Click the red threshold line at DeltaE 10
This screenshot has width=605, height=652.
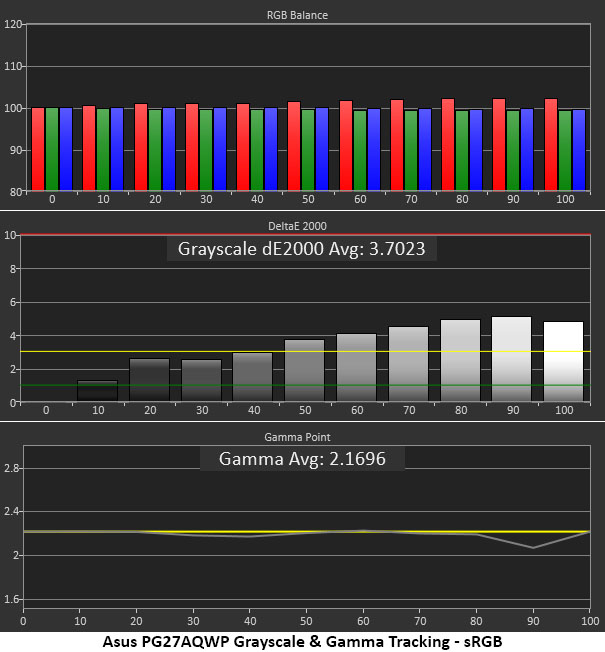305,235
